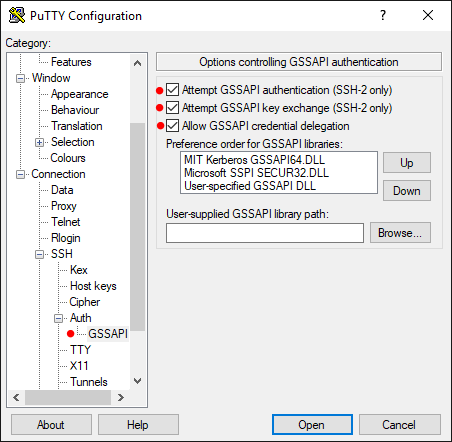Viewport: 452px width, 442px height.
Task: Open the Cipher category
Action: point(85,302)
